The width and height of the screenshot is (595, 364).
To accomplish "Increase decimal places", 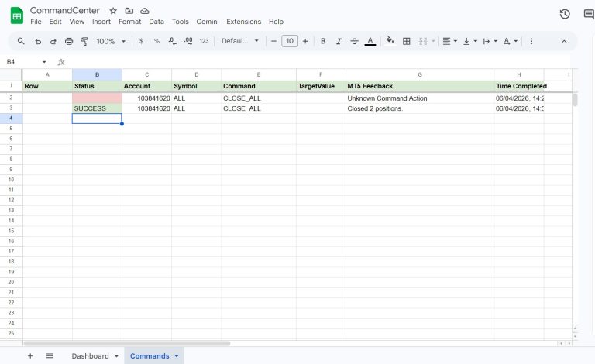I will coord(188,41).
